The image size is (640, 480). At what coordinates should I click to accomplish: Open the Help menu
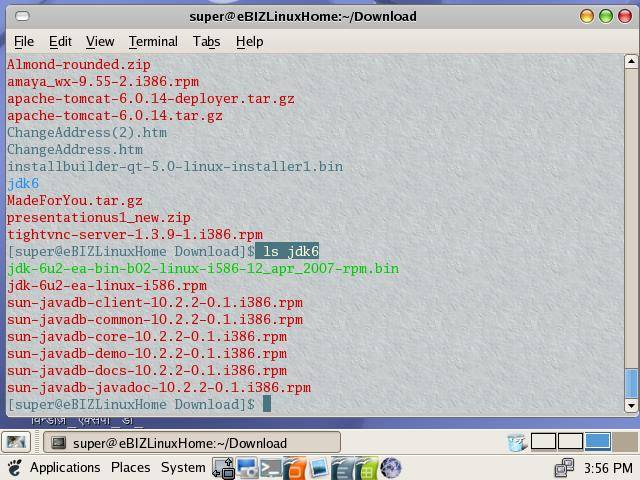249,41
